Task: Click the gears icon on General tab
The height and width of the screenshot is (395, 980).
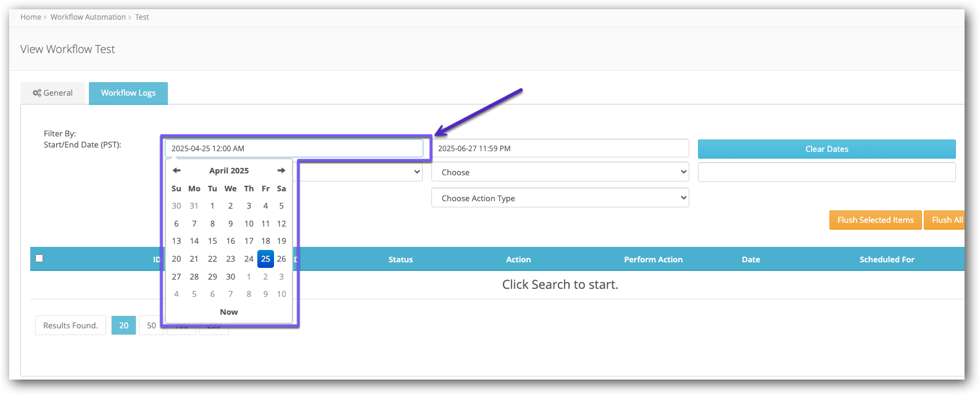Action: [37, 93]
